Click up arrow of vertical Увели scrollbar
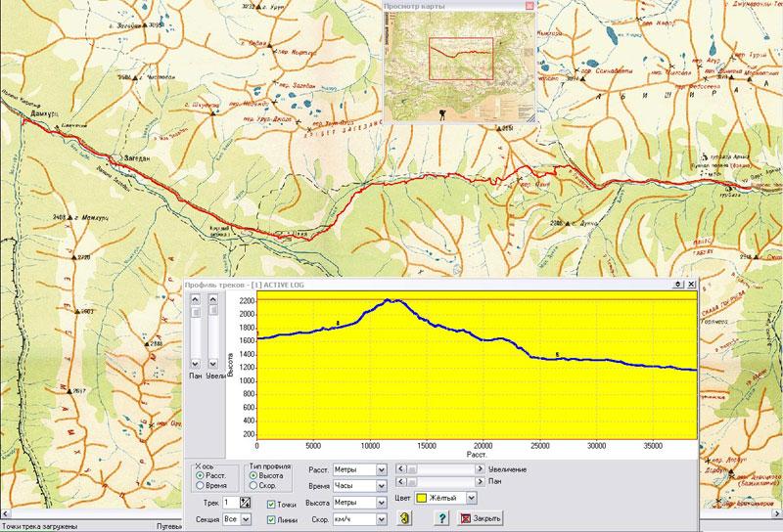Viewport: 783px width, 532px height. pos(213,299)
